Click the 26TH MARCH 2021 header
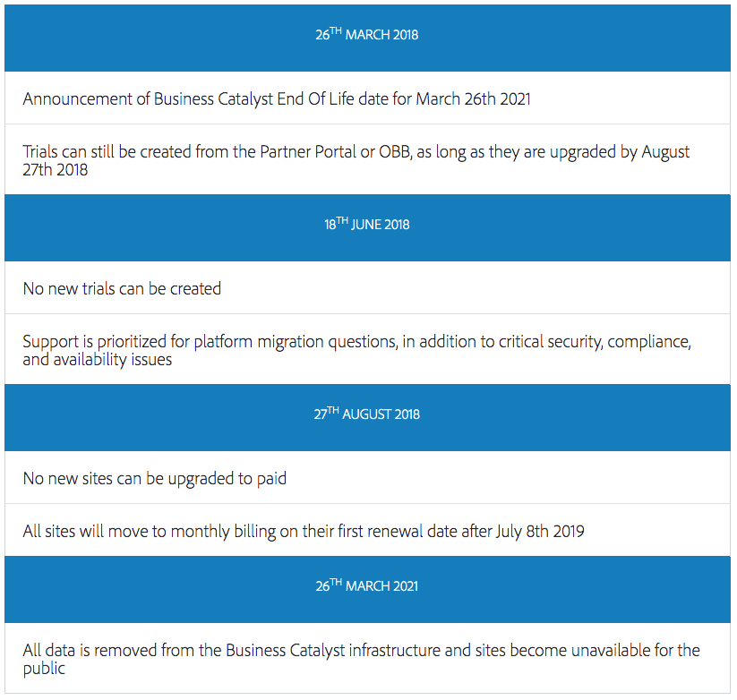Viewport: 737px width, 700px height. point(367,590)
